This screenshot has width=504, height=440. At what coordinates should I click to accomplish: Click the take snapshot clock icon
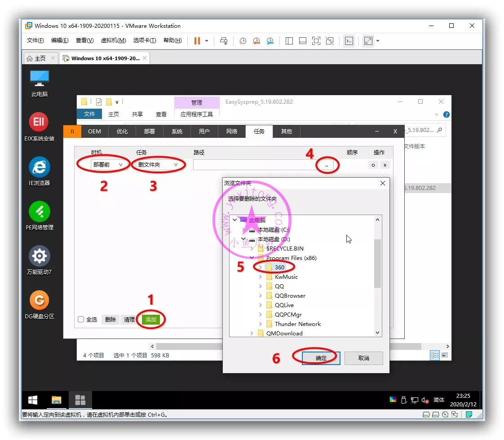[243, 41]
